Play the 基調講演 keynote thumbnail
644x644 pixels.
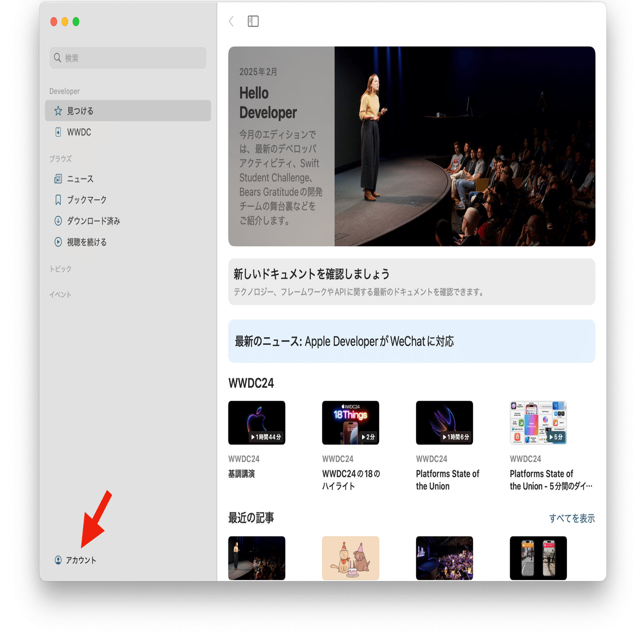pyautogui.click(x=257, y=423)
